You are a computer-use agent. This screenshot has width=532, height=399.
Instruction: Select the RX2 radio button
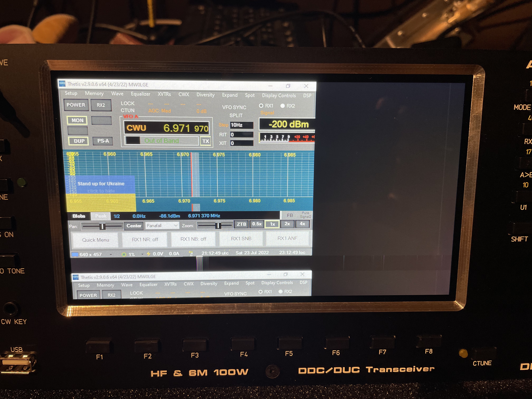[x=283, y=106]
